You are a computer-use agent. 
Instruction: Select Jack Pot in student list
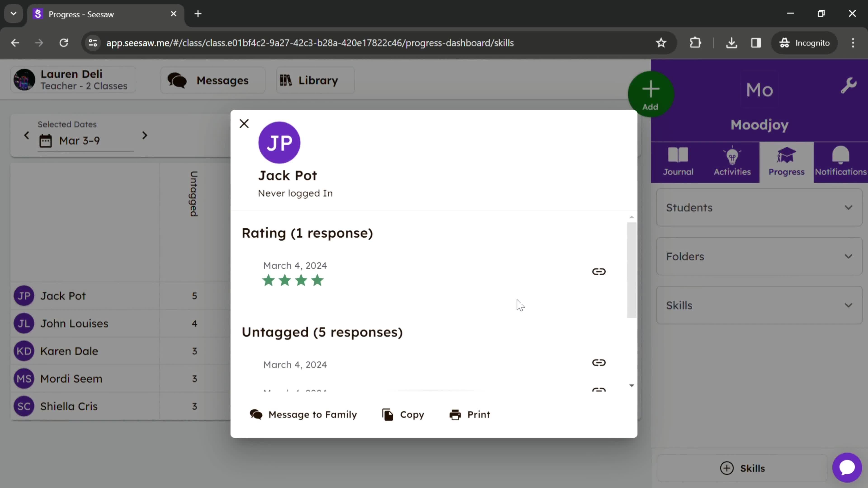pyautogui.click(x=63, y=296)
